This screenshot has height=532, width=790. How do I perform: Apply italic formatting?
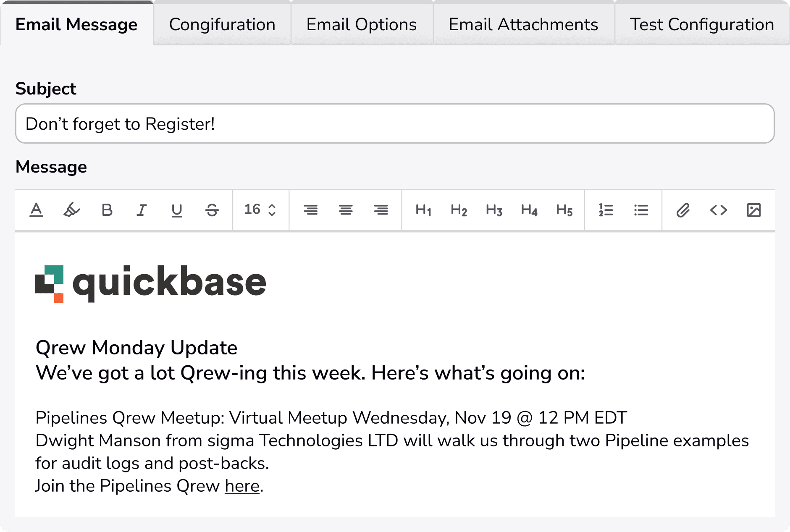click(x=142, y=210)
